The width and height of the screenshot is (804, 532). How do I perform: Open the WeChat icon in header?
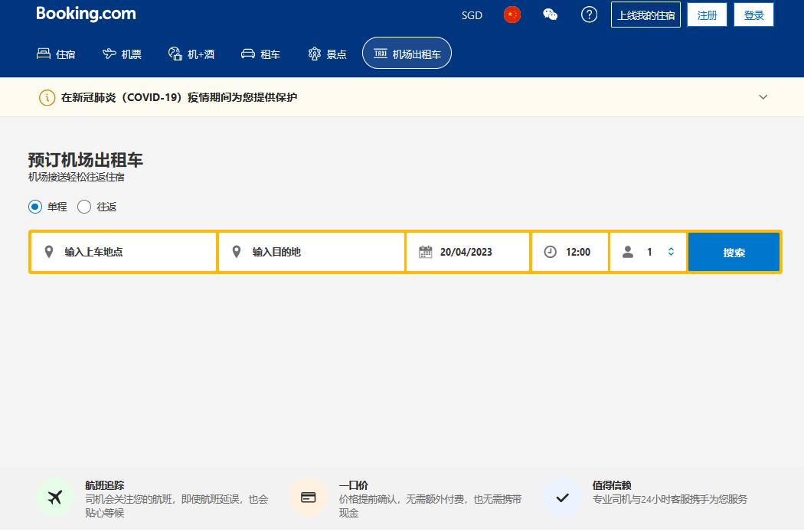click(551, 15)
